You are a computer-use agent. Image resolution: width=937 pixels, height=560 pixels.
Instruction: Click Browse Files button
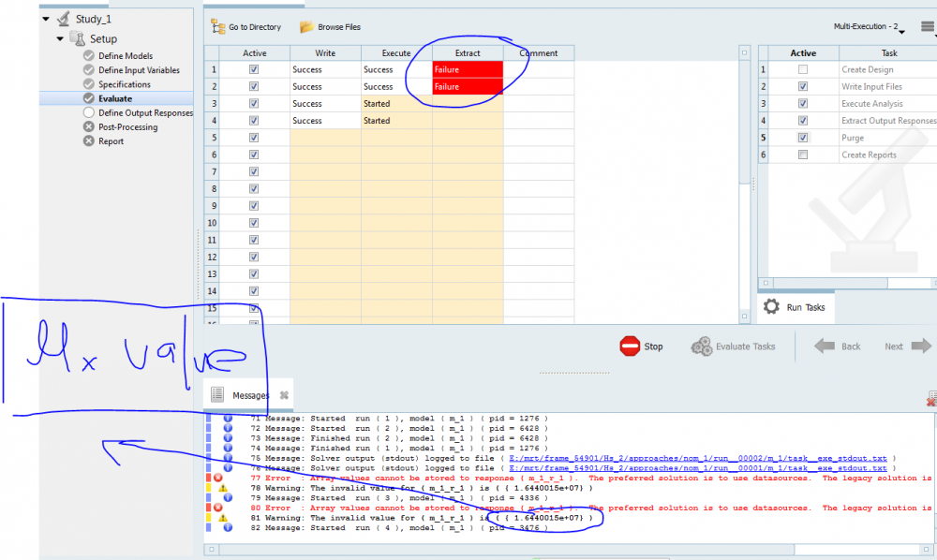click(x=330, y=27)
